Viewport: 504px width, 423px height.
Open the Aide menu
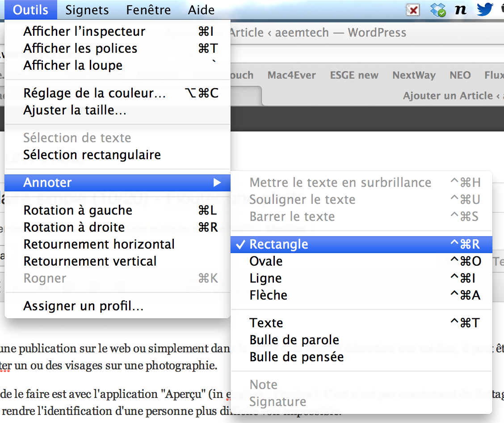201,10
